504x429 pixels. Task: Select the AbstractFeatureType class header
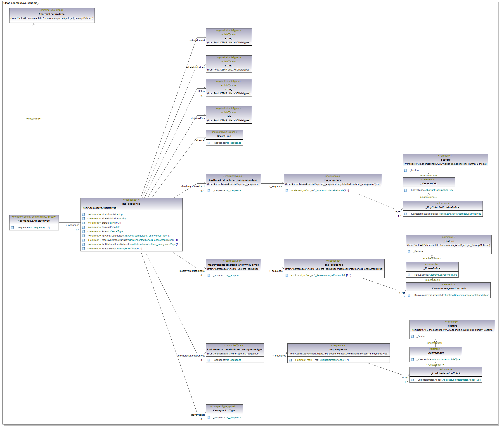point(52,14)
